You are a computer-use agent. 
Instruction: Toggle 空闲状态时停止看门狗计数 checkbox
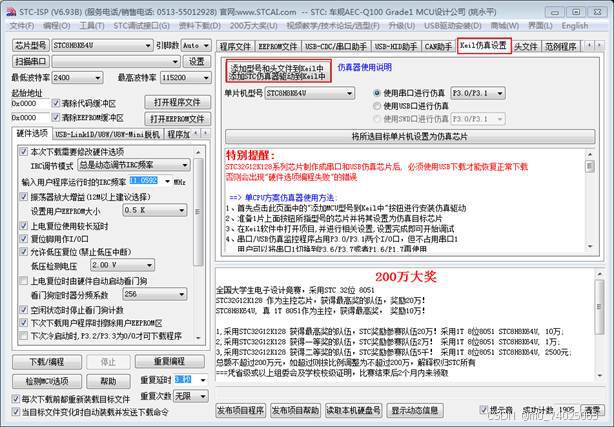click(x=24, y=309)
